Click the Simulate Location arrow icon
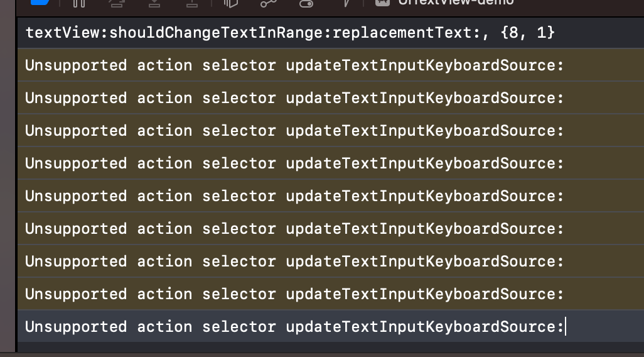The height and width of the screenshot is (357, 644). point(345,3)
